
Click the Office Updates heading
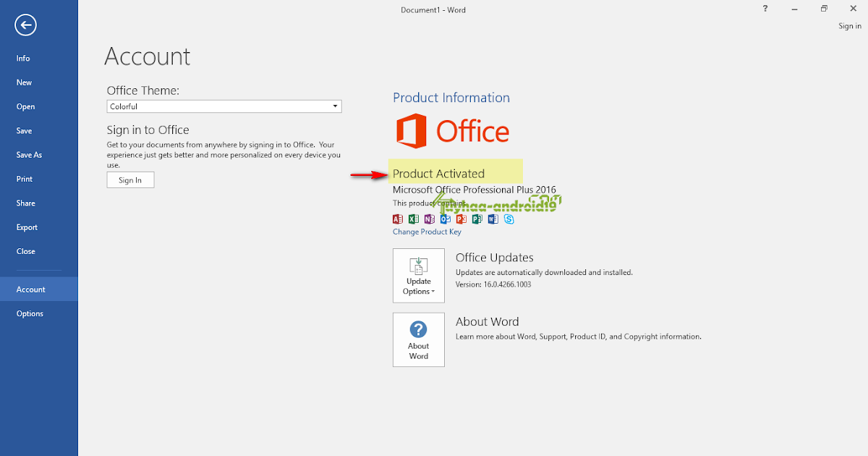[495, 258]
